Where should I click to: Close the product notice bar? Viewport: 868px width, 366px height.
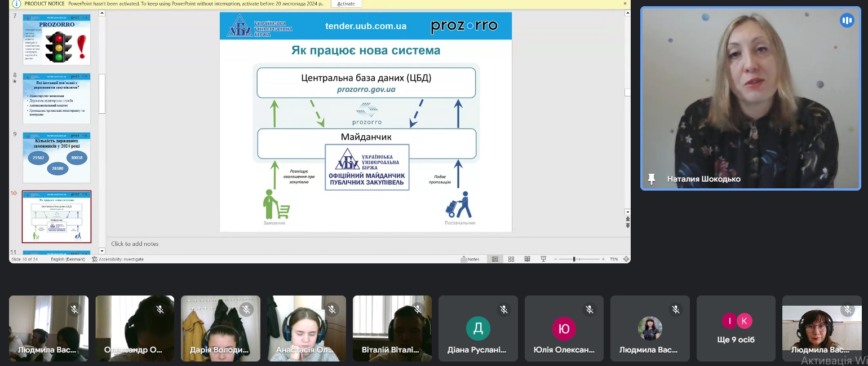(625, 3)
